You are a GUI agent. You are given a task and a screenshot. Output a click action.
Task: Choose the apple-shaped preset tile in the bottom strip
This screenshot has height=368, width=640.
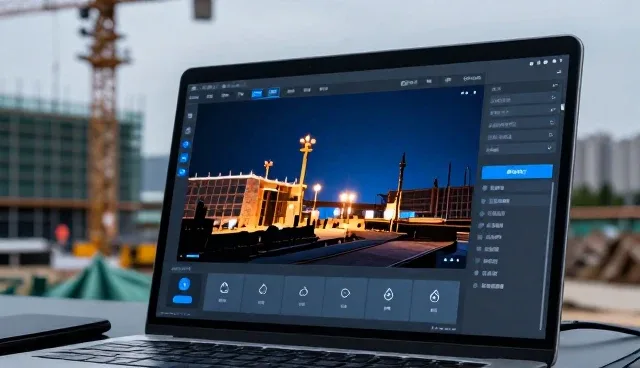coord(302,296)
